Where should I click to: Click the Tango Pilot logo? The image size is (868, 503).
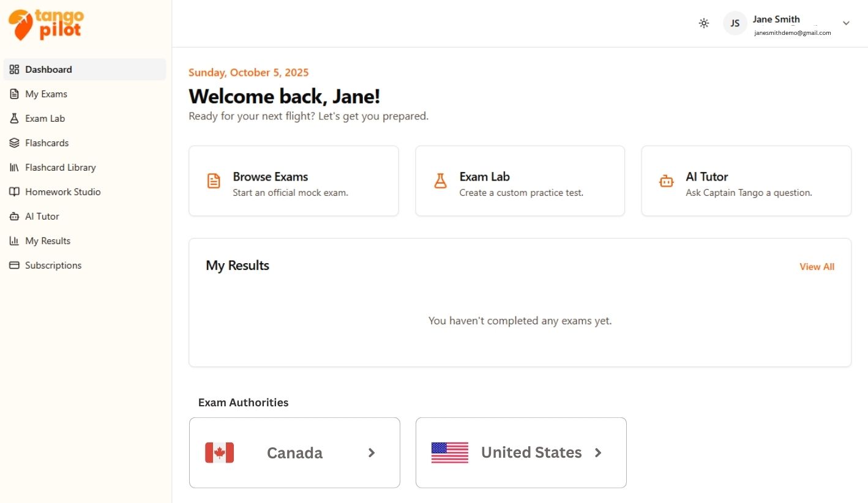[45, 24]
